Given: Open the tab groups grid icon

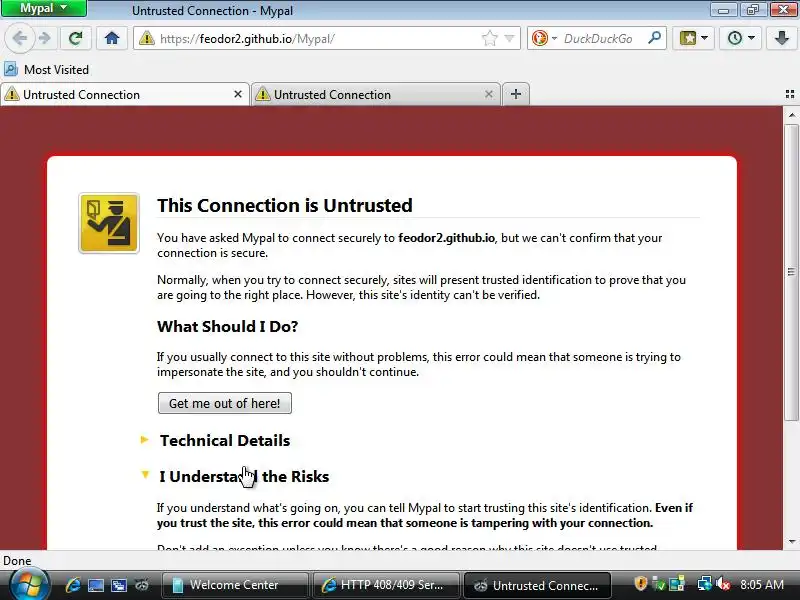Looking at the screenshot, I should (790, 94).
